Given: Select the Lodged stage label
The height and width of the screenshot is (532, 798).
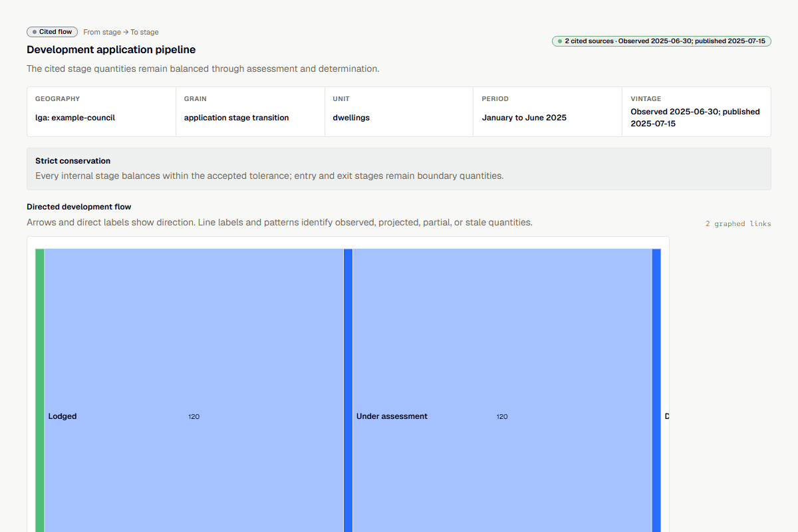Looking at the screenshot, I should [x=63, y=416].
